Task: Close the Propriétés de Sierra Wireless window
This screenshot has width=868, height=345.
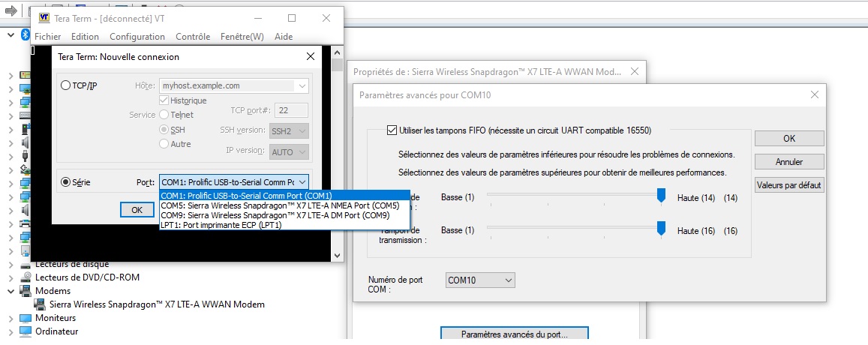Action: 635,71
